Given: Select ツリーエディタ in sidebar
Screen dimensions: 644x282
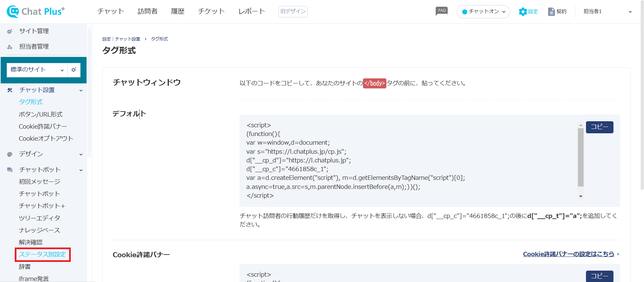Looking at the screenshot, I should [x=40, y=218].
